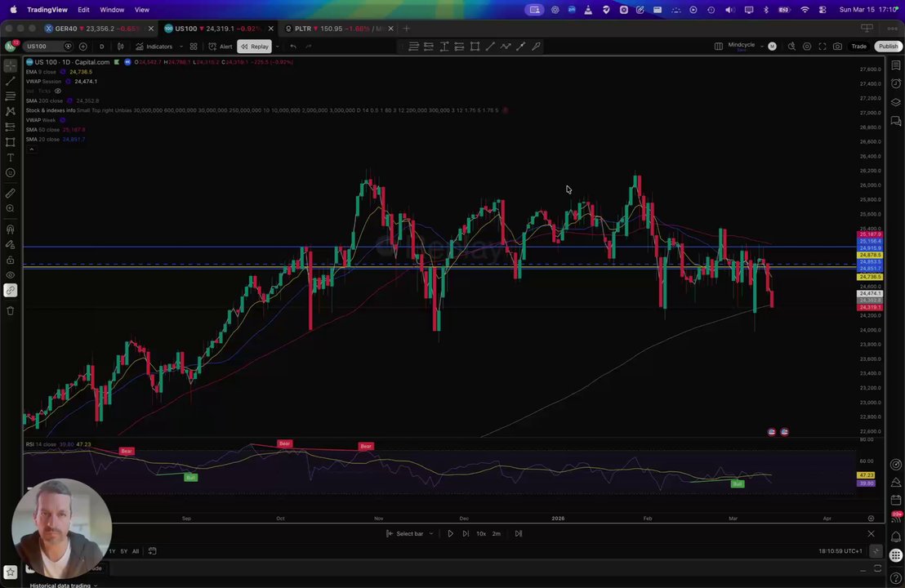
Task: Add a symbol to compare with plus icon
Action: (83, 47)
